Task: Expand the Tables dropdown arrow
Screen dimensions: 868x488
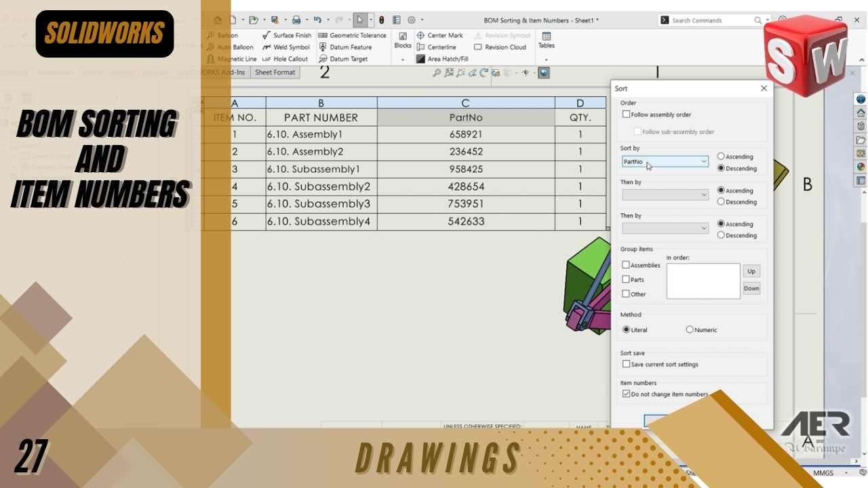Action: point(547,60)
